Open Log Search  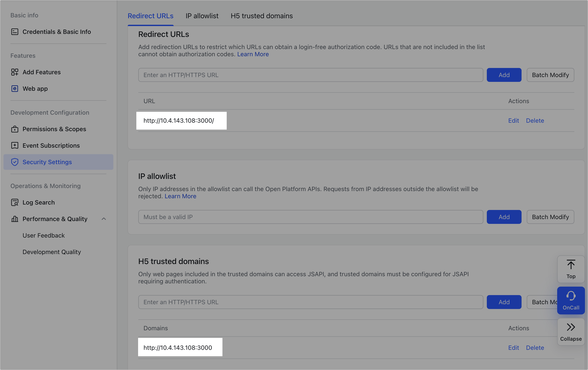[38, 202]
